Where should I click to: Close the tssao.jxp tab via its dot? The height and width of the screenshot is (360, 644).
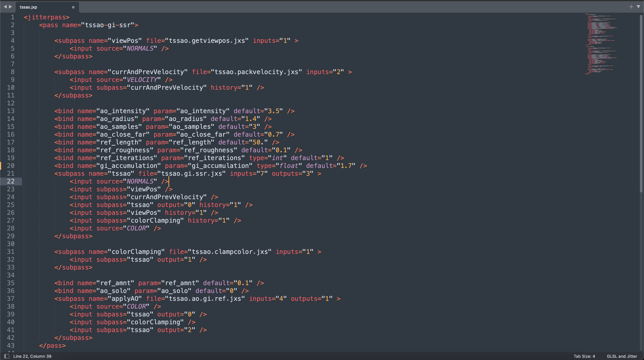[x=73, y=7]
